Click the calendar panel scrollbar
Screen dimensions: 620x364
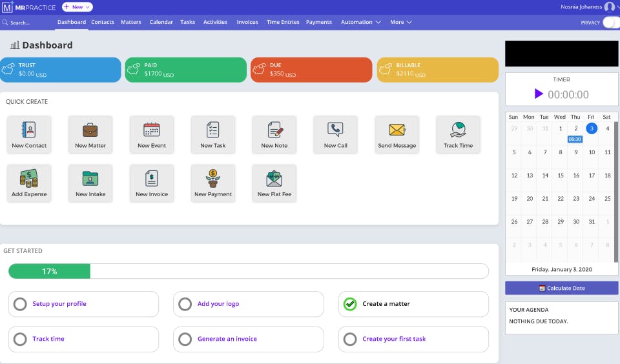click(x=616, y=192)
